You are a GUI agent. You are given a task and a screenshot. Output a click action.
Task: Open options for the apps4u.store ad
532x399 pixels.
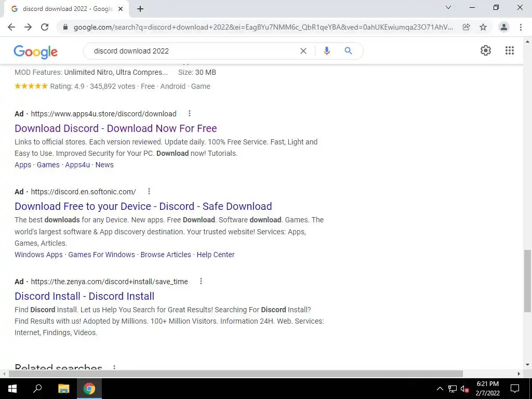(x=190, y=113)
